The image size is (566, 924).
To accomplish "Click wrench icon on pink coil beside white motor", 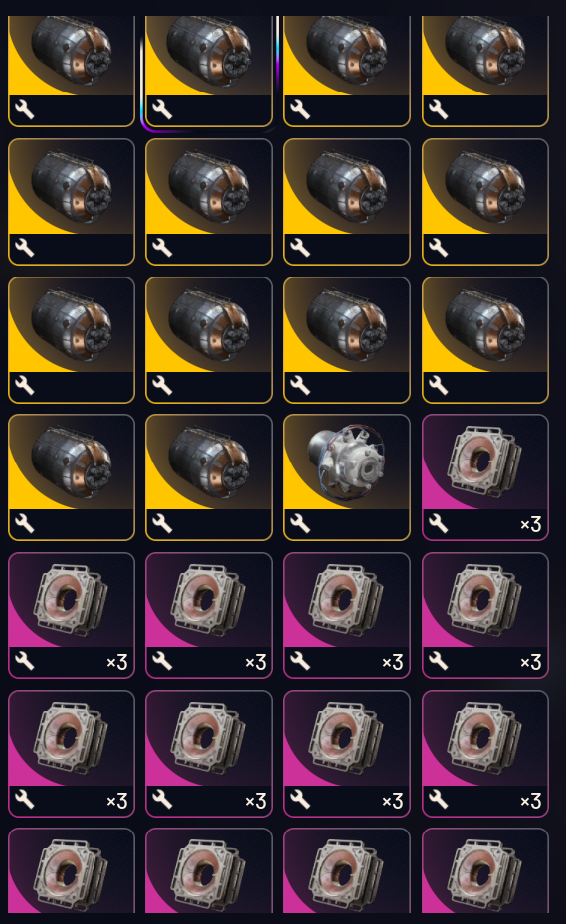I will tap(438, 524).
